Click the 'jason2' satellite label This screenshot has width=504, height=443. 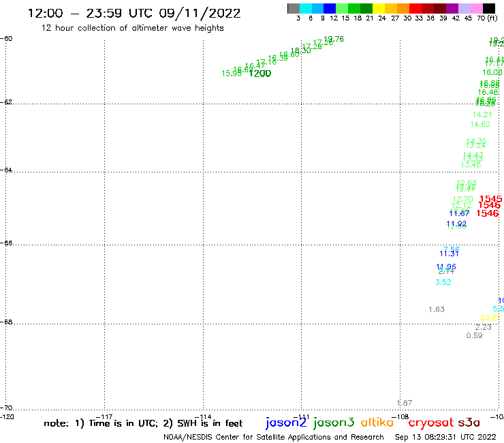coord(286,423)
